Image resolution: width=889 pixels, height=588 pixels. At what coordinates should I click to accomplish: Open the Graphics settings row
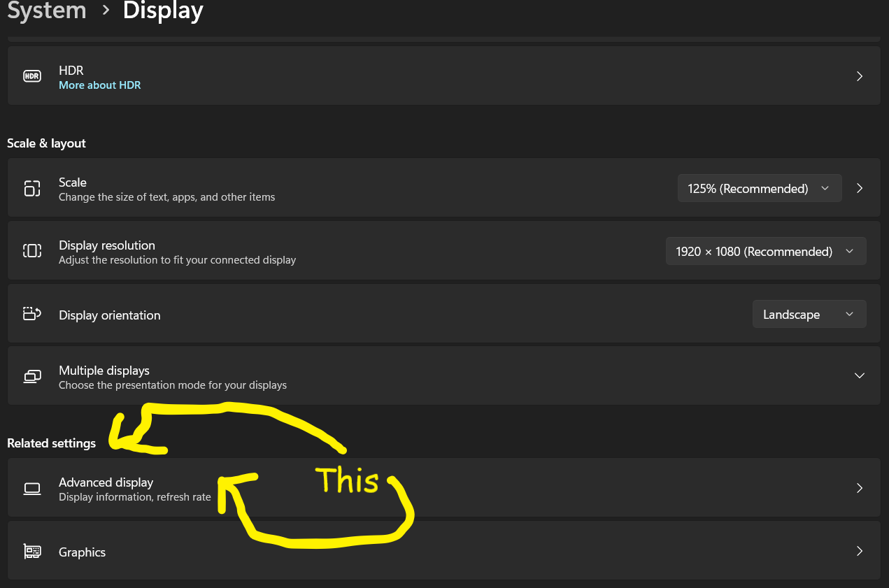443,551
